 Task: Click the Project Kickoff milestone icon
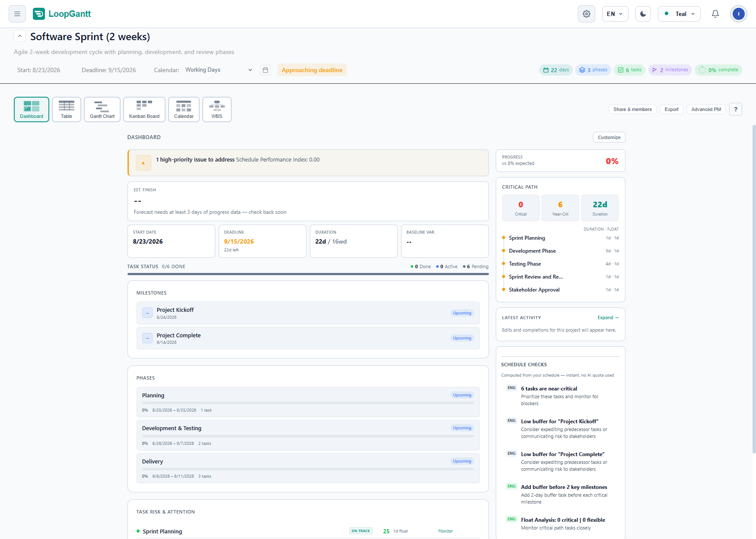pos(147,313)
